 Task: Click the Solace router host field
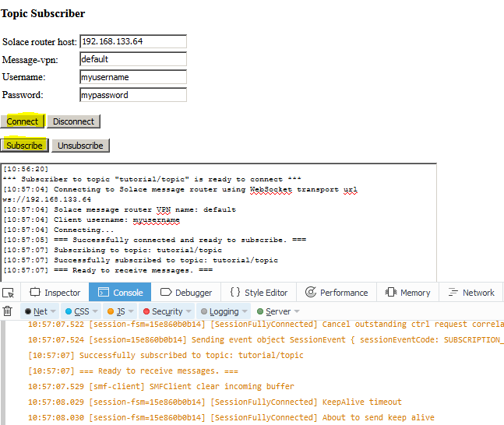click(x=133, y=41)
